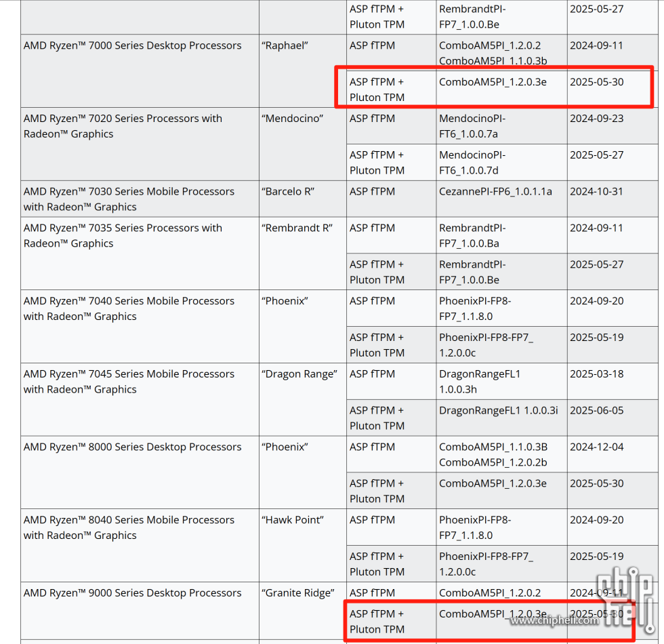Select PhoenixPI-FP8-FP7_ 1.2.0.0c in the Hawk Point row
The height and width of the screenshot is (644, 664).
(502, 563)
